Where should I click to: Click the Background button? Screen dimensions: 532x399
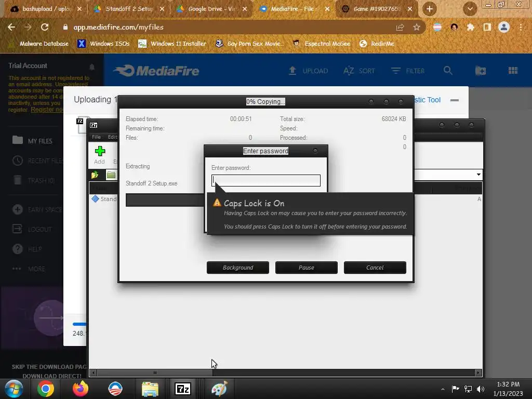click(238, 268)
